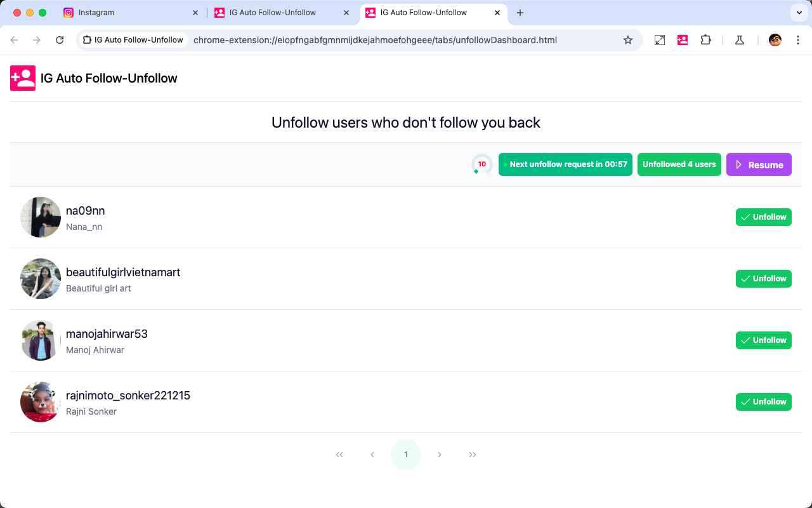
Task: Click the pinned IG Auto Follow-Unfollow extension toolbar icon
Action: (x=682, y=39)
